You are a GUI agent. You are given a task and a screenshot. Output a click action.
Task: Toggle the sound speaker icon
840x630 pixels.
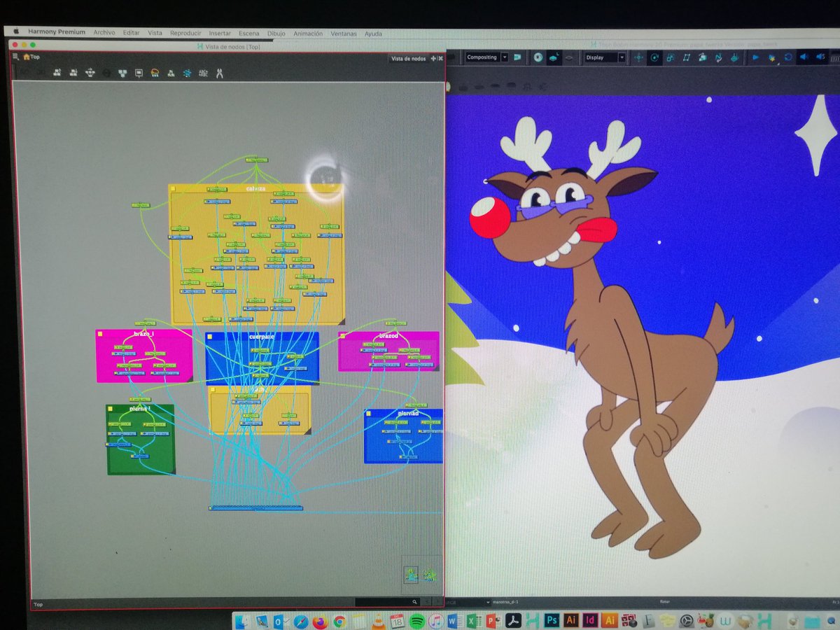click(x=804, y=57)
